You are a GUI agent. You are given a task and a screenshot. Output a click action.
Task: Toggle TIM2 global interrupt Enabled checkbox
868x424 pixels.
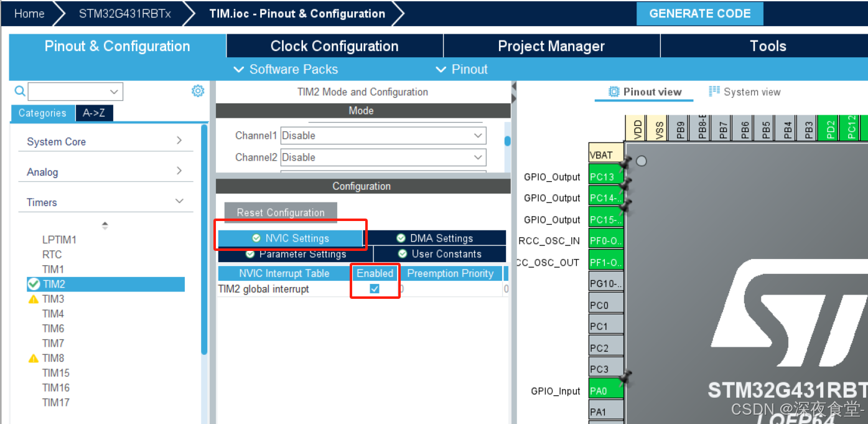pos(375,289)
